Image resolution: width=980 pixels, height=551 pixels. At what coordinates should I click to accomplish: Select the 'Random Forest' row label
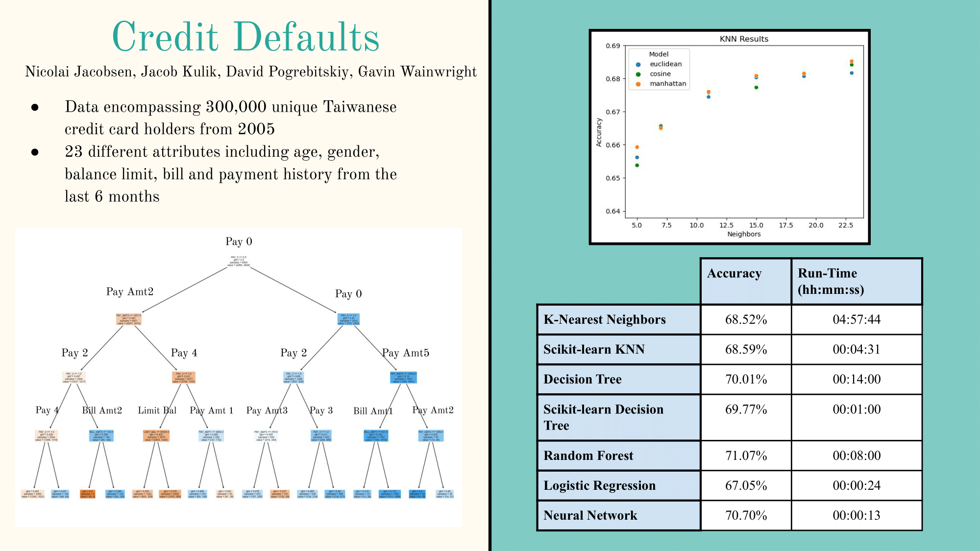coord(619,455)
